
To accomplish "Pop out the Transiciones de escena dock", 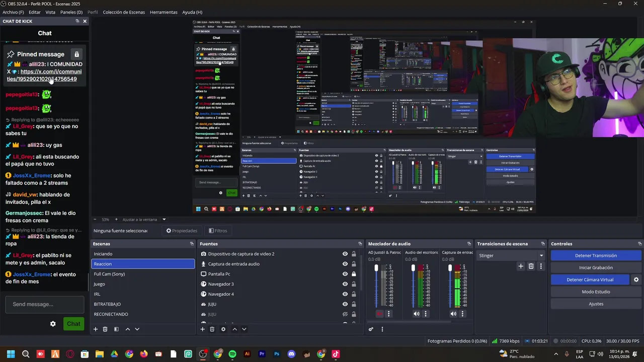I will [543, 244].
